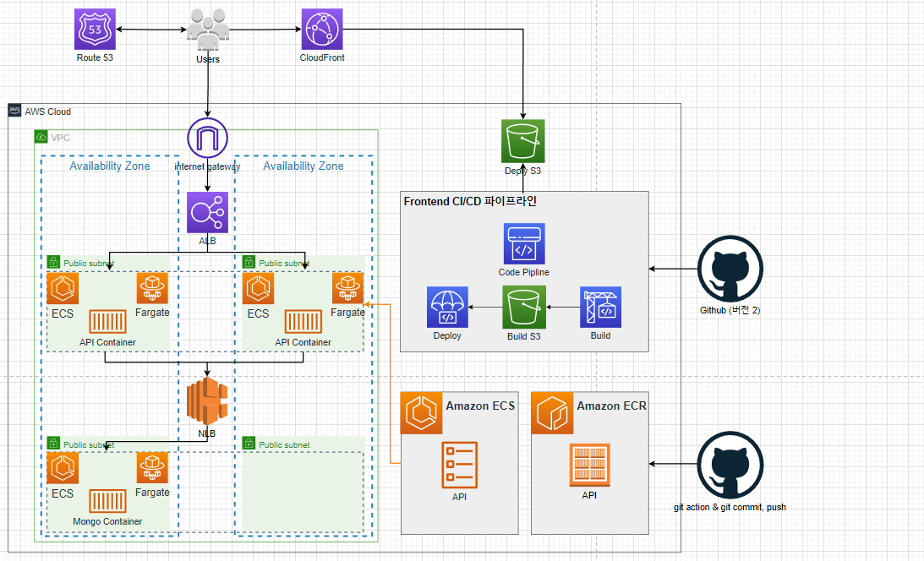Select the Route 53 icon
Screen dimensions: 924x561
[95, 30]
